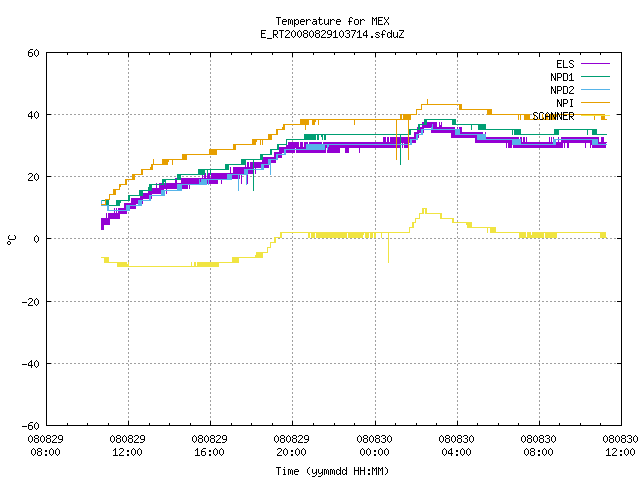The image size is (640, 480).
Task: Click the x-axis tick label 080829 20:00
Action: click(x=292, y=446)
